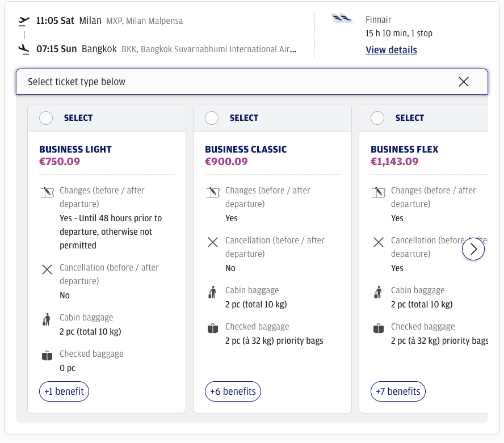Select the Business Classic radio button
This screenshot has width=504, height=443.
pyautogui.click(x=212, y=118)
